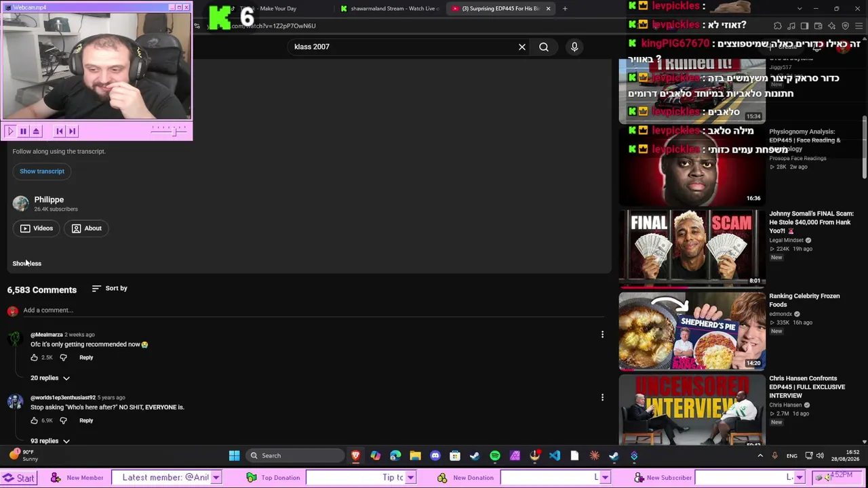Open the Windows Start menu
This screenshot has height=488, width=868.
click(234, 455)
